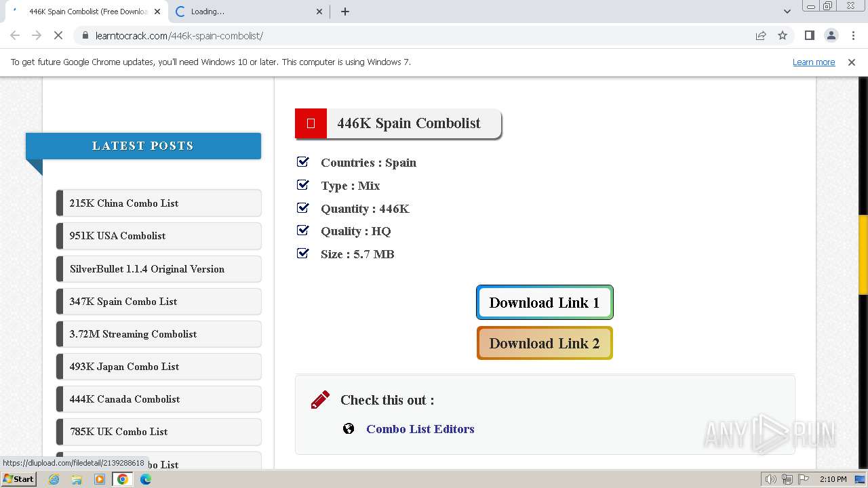Image resolution: width=868 pixels, height=488 pixels.
Task: Click the Type : Mix text
Action: click(350, 186)
